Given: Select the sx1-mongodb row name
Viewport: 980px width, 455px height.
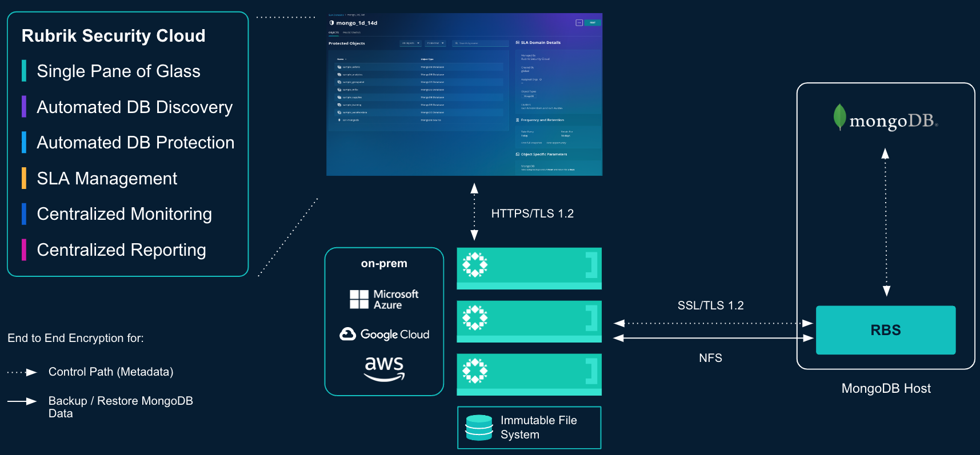Looking at the screenshot, I should (x=351, y=120).
